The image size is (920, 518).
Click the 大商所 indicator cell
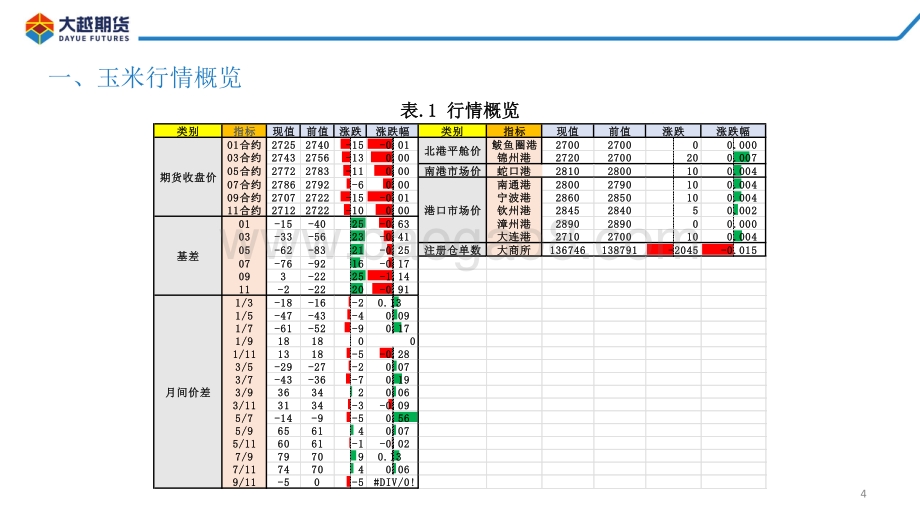click(514, 250)
